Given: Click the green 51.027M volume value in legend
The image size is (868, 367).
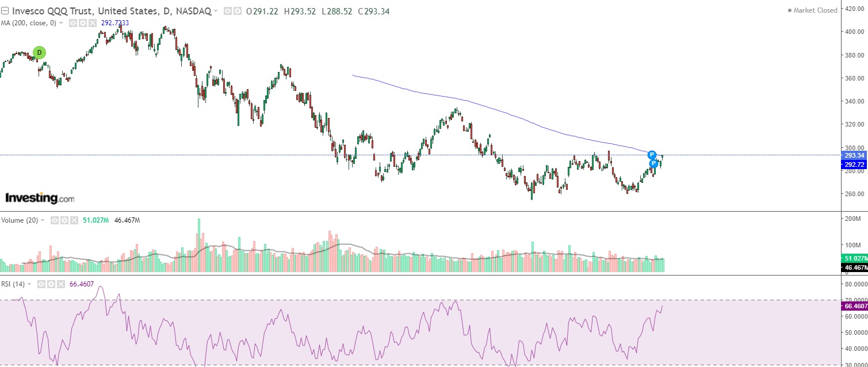Looking at the screenshot, I should tap(96, 220).
